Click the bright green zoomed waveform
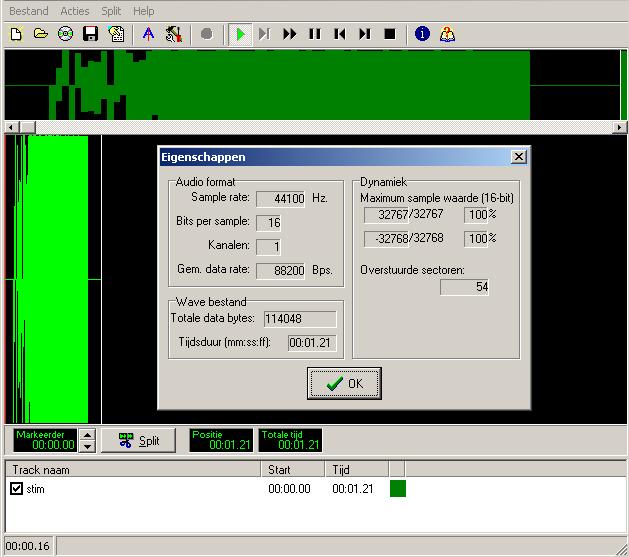Image resolution: width=629 pixels, height=557 pixels. point(56,279)
